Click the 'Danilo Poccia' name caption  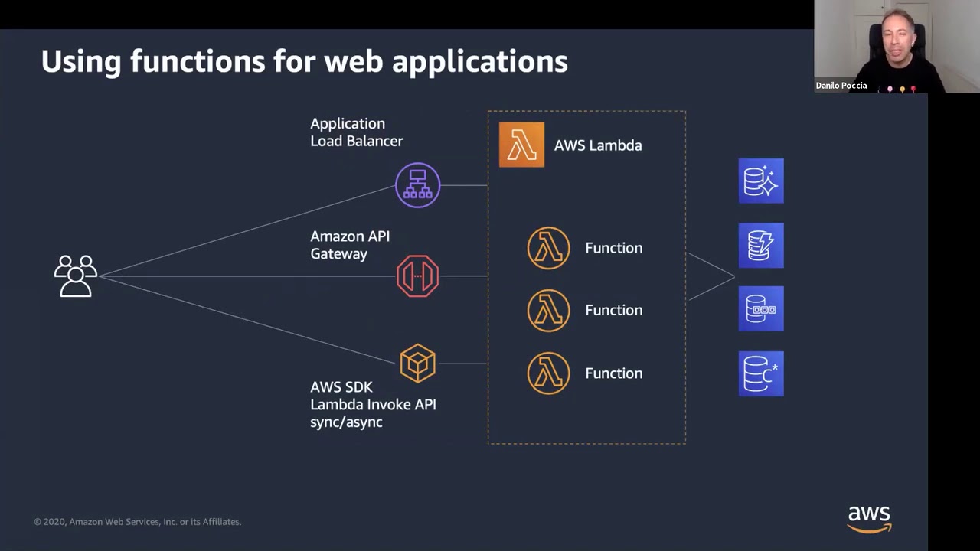click(841, 86)
